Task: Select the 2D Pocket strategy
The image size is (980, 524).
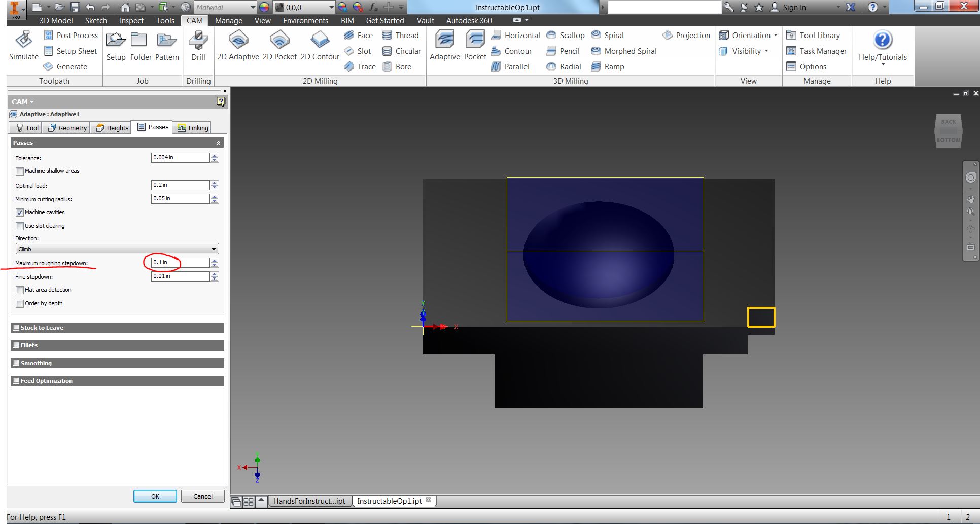Action: 279,46
